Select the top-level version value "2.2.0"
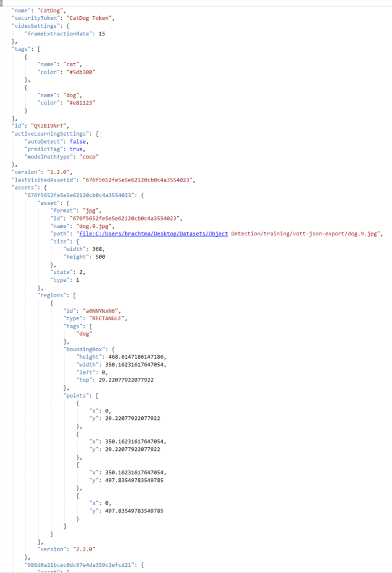The height and width of the screenshot is (573, 392). click(x=59, y=172)
